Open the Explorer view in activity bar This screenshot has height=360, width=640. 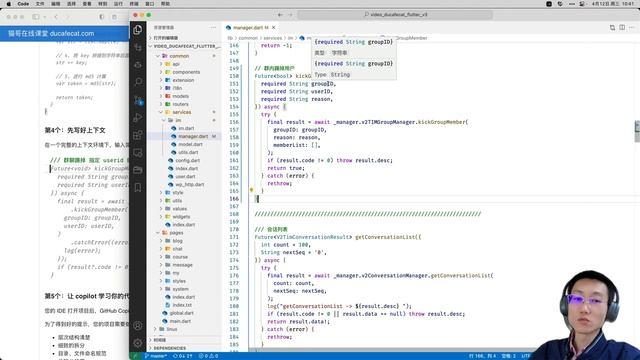click(138, 29)
